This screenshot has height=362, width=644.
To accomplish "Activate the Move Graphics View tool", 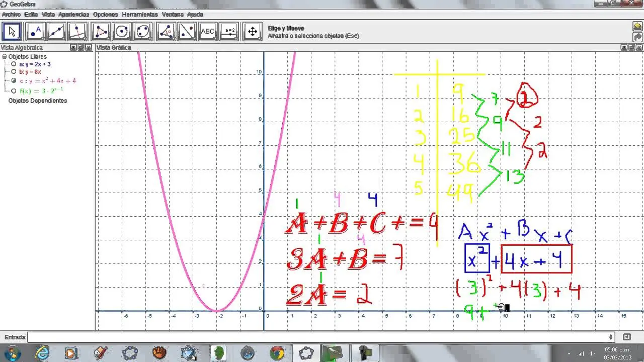I will coord(252,31).
